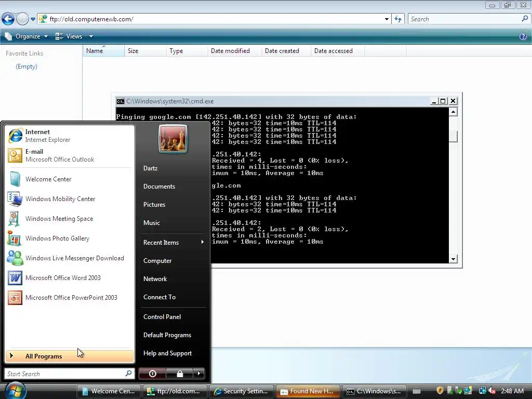Expand Recent Items submenu

click(173, 243)
